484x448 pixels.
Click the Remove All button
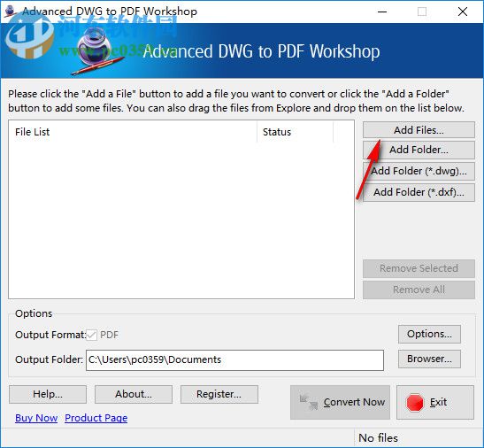[x=419, y=290]
